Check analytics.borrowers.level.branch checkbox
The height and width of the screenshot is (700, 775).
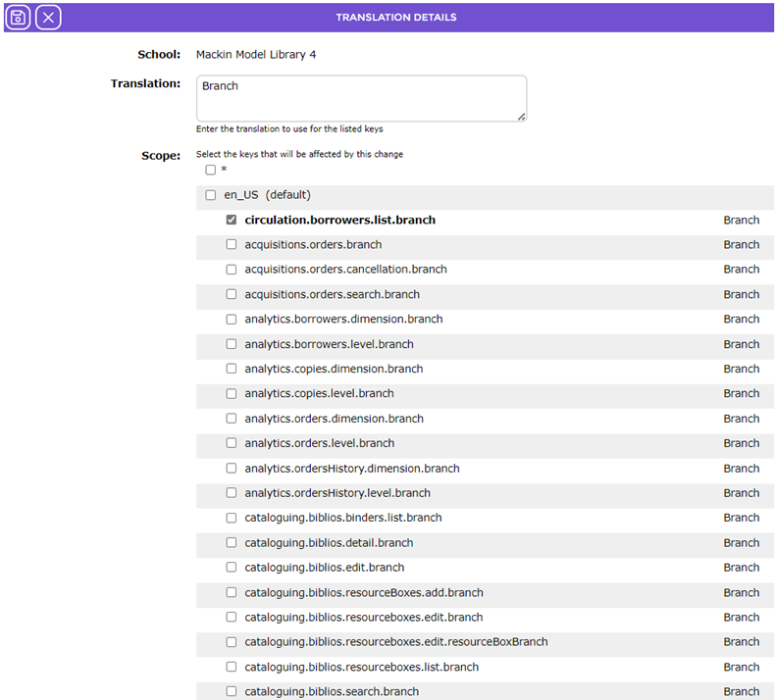pyautogui.click(x=232, y=344)
